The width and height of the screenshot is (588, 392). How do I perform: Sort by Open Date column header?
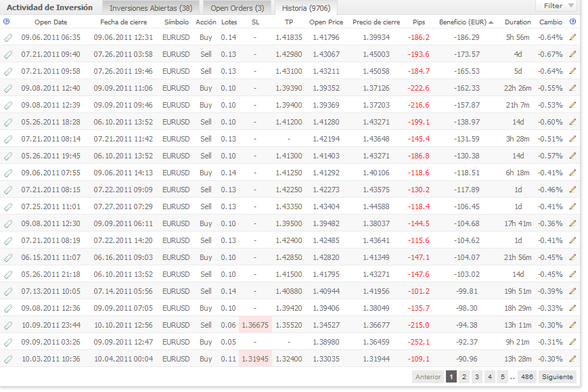(51, 22)
